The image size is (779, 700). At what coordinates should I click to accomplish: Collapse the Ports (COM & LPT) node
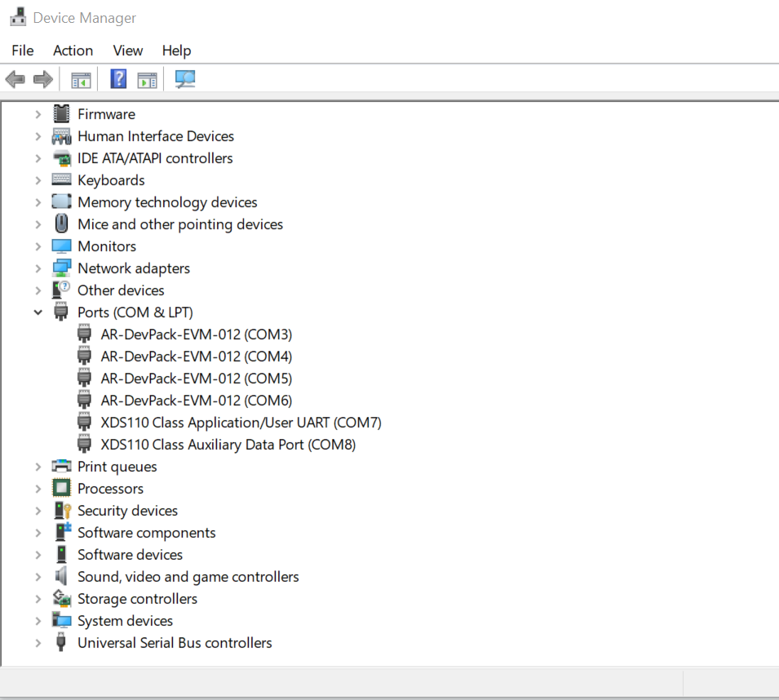click(x=38, y=312)
